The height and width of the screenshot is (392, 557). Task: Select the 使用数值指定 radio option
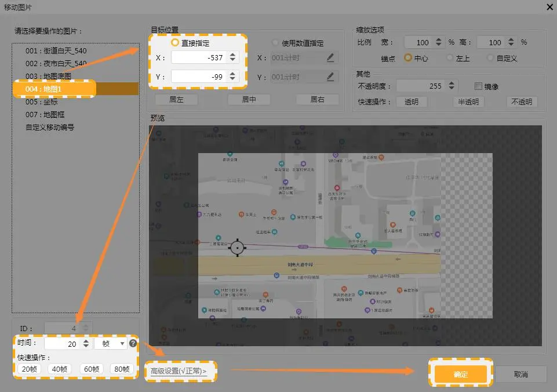pos(275,43)
